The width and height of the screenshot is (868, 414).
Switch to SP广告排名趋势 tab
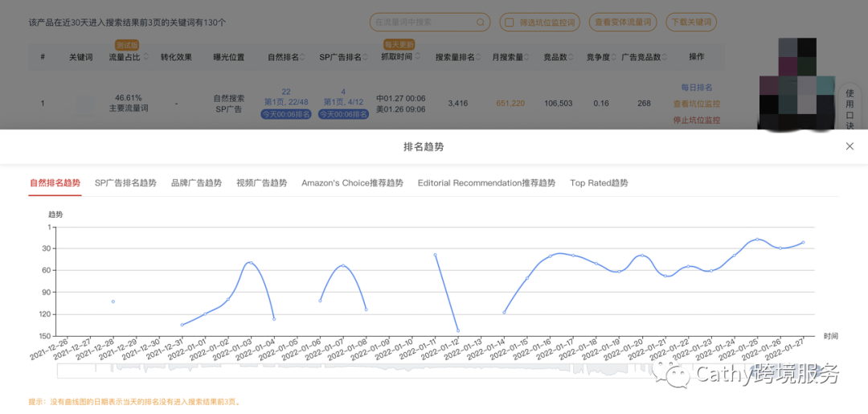coord(125,183)
